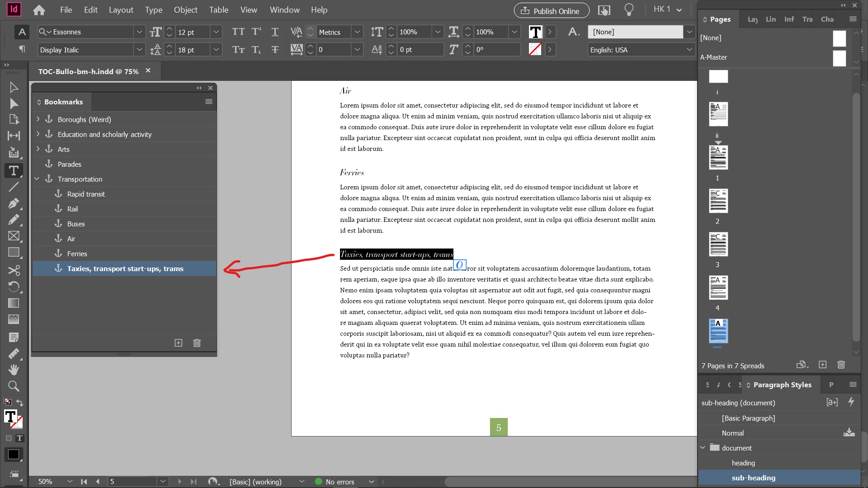This screenshot has width=868, height=488.
Task: Delete the selected bookmark with the trash icon
Action: 197,343
